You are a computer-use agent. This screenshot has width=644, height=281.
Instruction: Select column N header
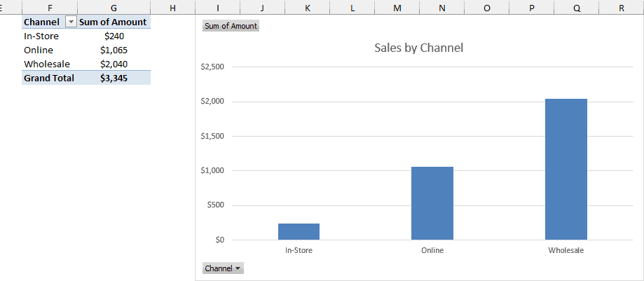click(442, 8)
